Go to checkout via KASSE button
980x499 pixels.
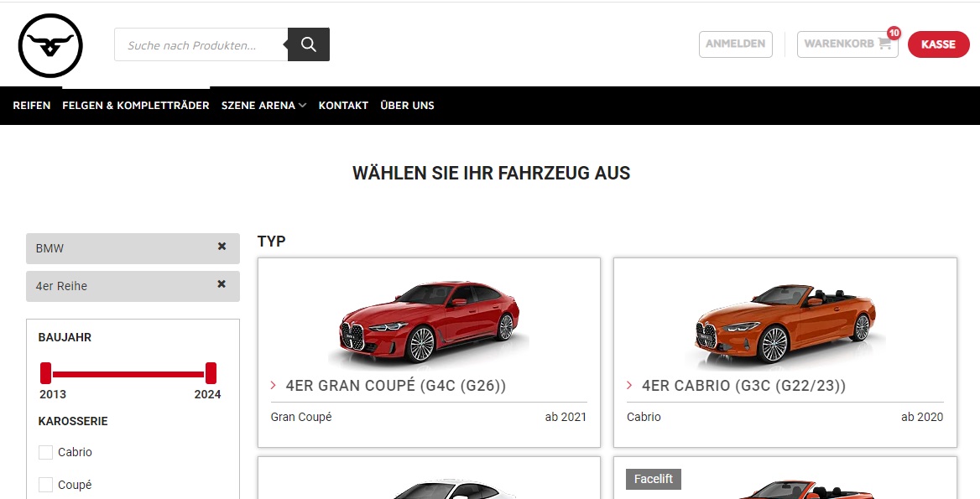coord(938,44)
